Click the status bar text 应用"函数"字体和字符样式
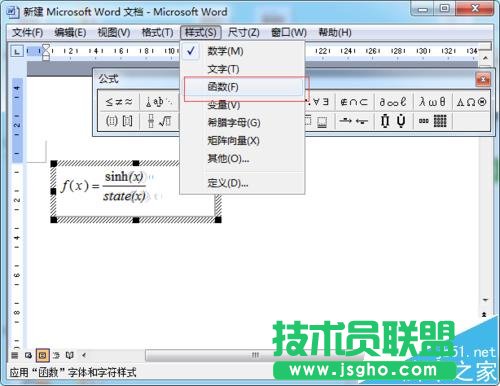Image resolution: width=500 pixels, height=386 pixels. pos(73,372)
